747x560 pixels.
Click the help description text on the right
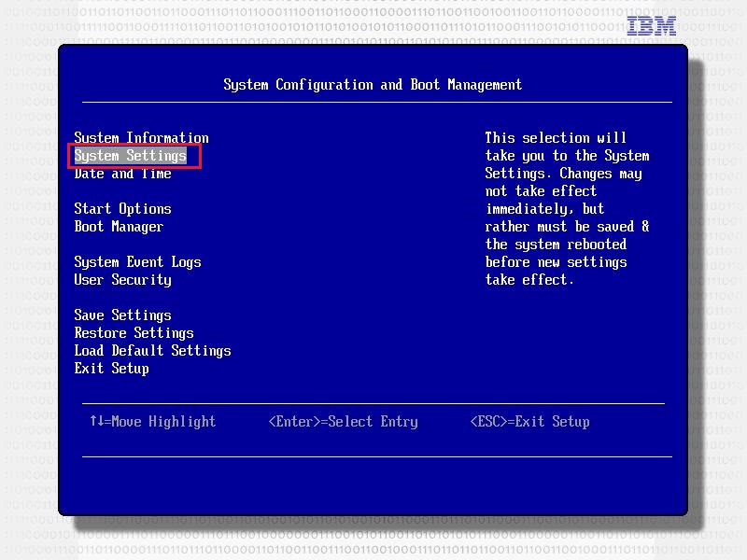[567, 209]
